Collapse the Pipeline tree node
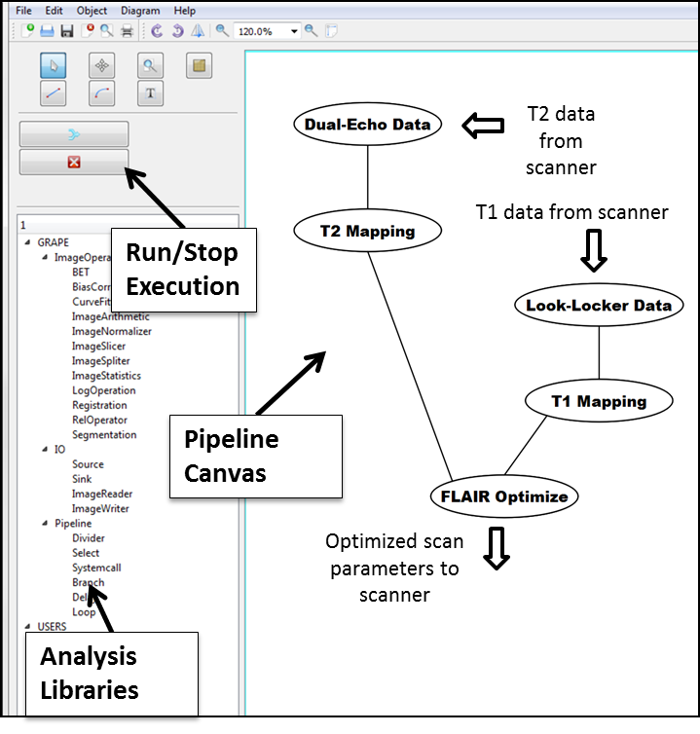The width and height of the screenshot is (700, 734). (x=45, y=524)
